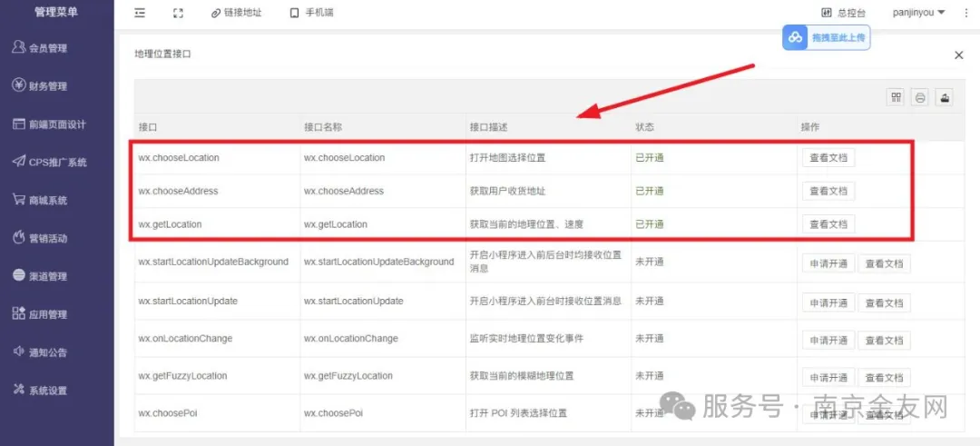Screen dimensions: 980x446
Task: Open the vertical three-dot more menu
Action: pyautogui.click(x=966, y=13)
